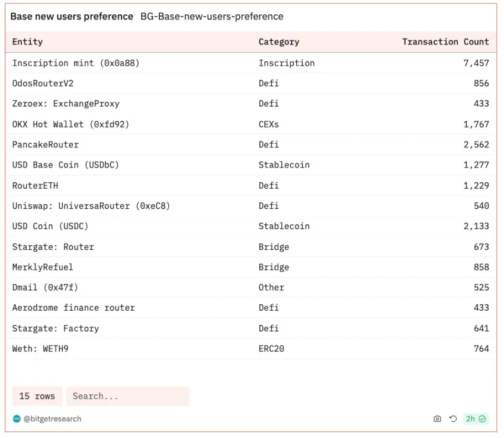Sort by the Category column header
Viewport: 504px width, 438px height.
tap(278, 42)
